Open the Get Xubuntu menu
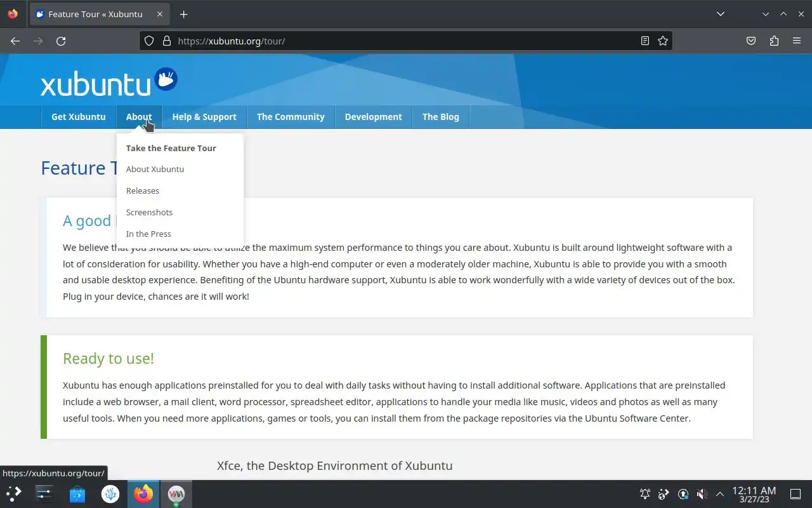This screenshot has height=508, width=812. coord(79,117)
